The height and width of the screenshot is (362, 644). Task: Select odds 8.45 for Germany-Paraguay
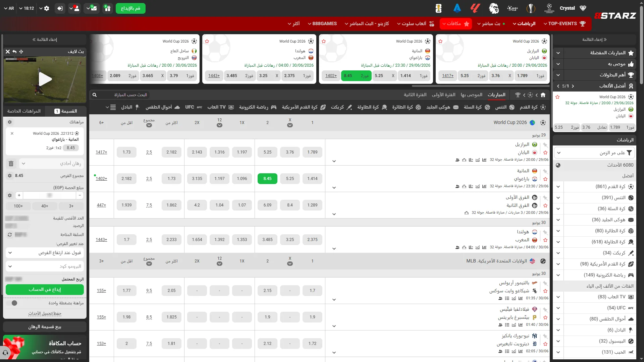point(267,179)
